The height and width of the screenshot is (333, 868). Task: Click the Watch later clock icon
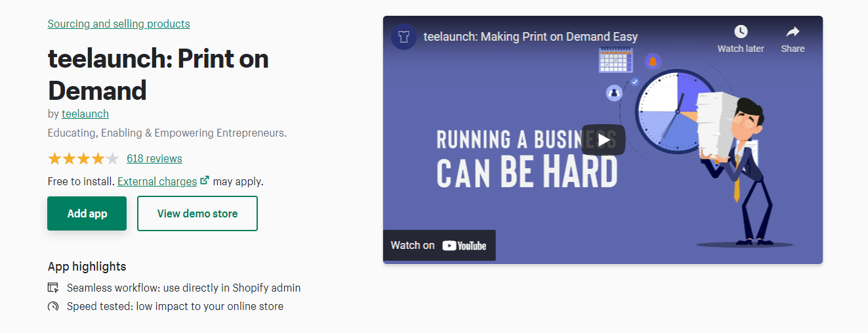tap(740, 32)
